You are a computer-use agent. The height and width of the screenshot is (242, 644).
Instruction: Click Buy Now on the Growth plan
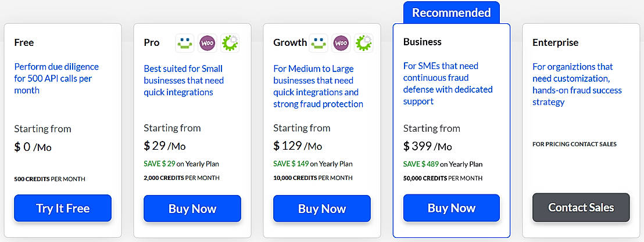pyautogui.click(x=322, y=209)
